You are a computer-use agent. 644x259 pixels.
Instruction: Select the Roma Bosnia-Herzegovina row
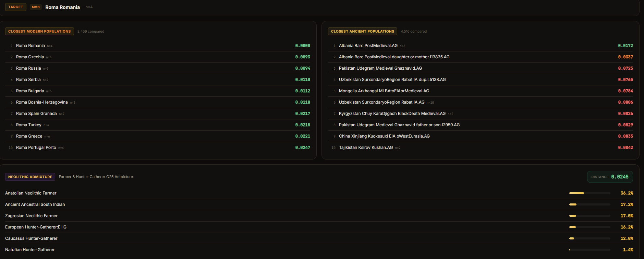coord(158,102)
